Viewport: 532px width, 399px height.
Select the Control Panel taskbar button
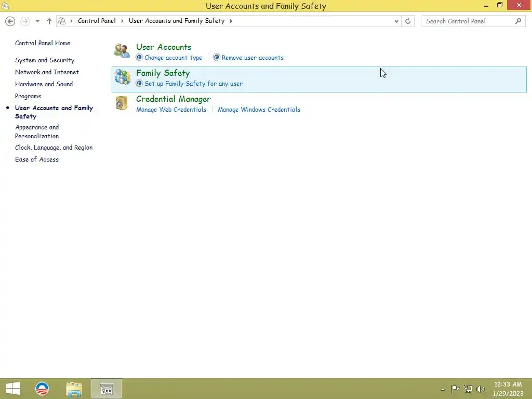107,389
